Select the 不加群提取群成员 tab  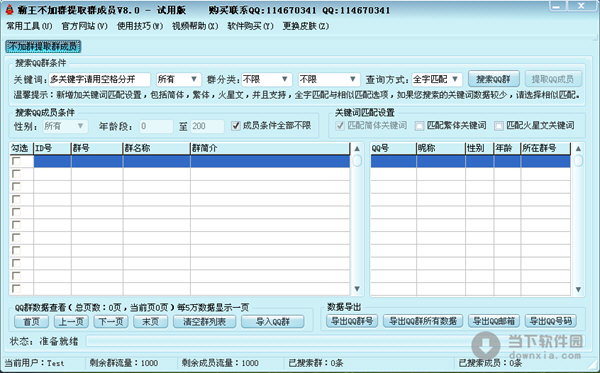coord(43,46)
